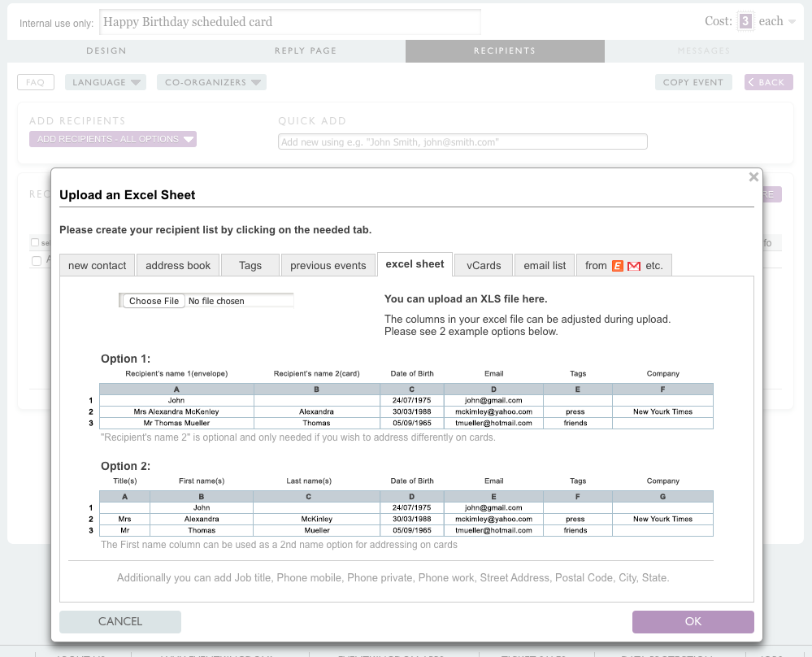The height and width of the screenshot is (657, 812).
Task: Expand Add Recipients - All Options menu
Action: (113, 139)
